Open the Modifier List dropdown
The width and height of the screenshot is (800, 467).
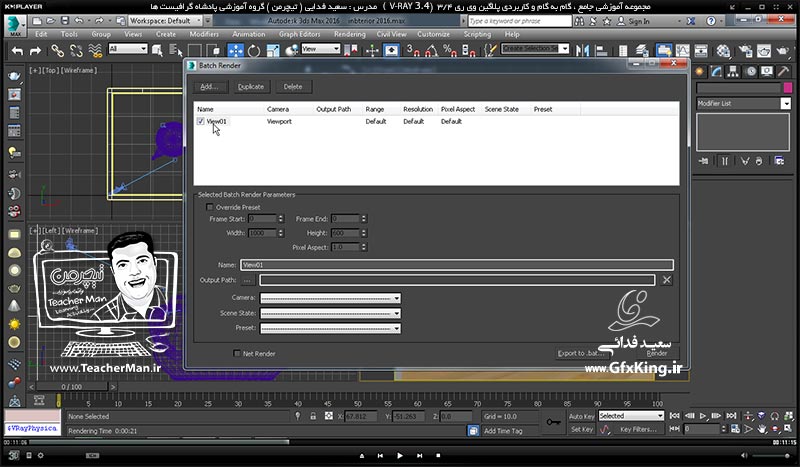point(743,104)
